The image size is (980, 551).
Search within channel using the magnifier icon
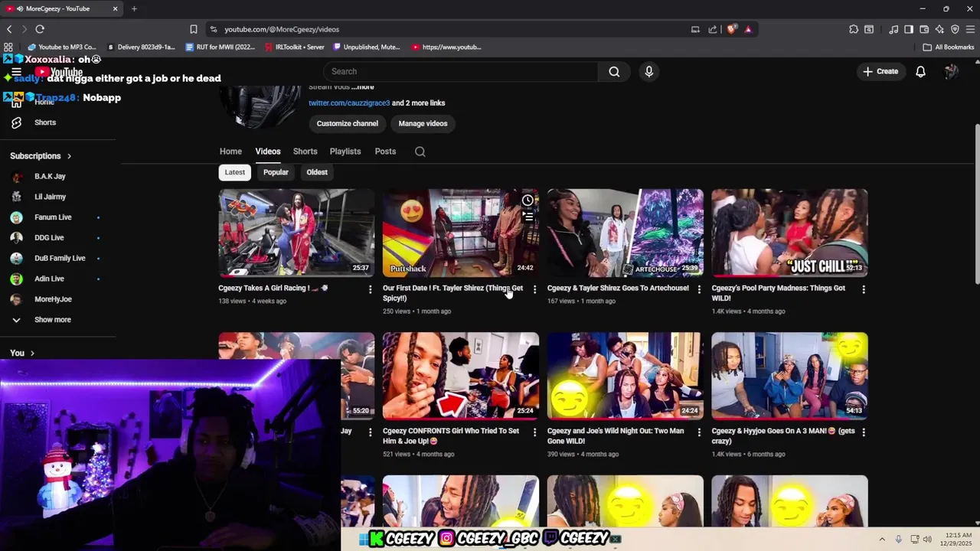420,152
